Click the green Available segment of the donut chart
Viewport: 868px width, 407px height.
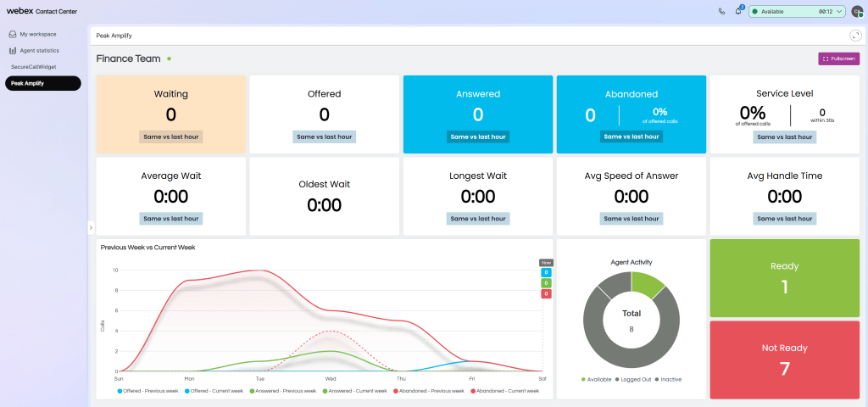click(651, 284)
